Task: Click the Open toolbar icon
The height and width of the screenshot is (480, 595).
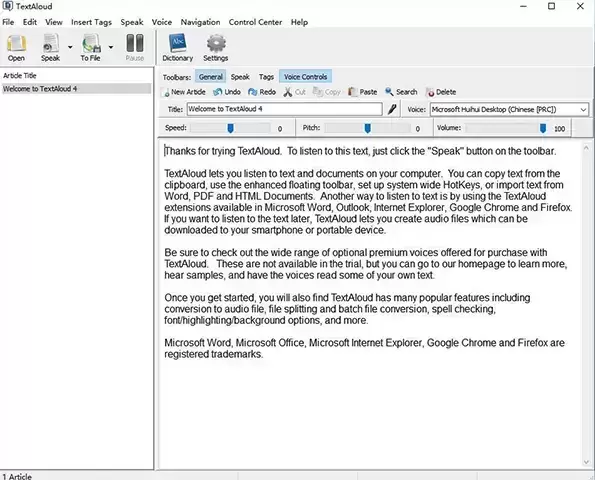Action: click(16, 48)
